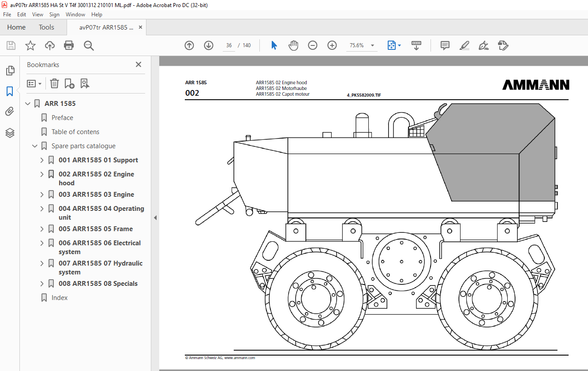The width and height of the screenshot is (588, 371).
Task: Click the scrolling mode keyboard icon
Action: click(416, 45)
